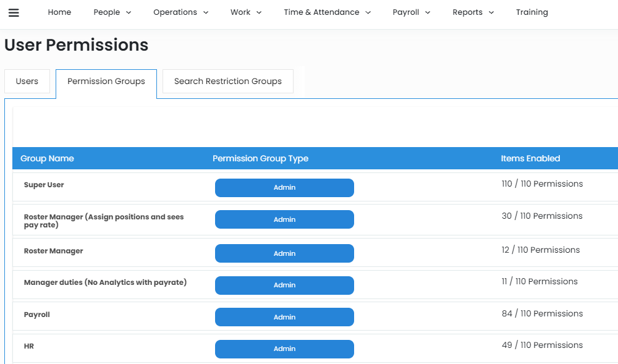Click the Items Enabled column header
This screenshot has width=618, height=364.
(x=530, y=159)
